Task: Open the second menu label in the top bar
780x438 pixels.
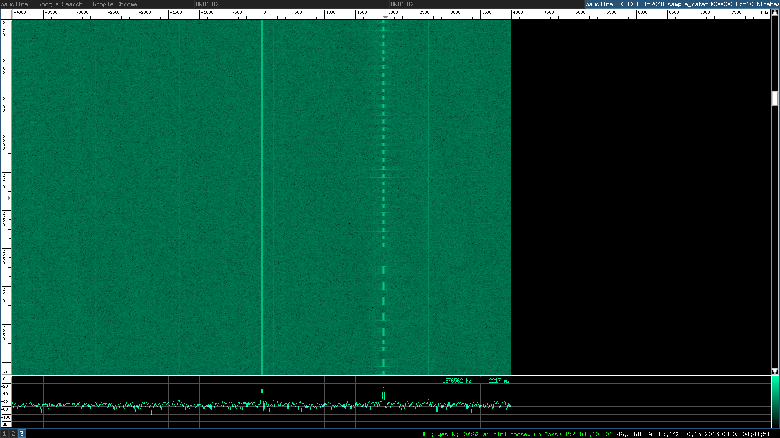Action: click(60, 4)
